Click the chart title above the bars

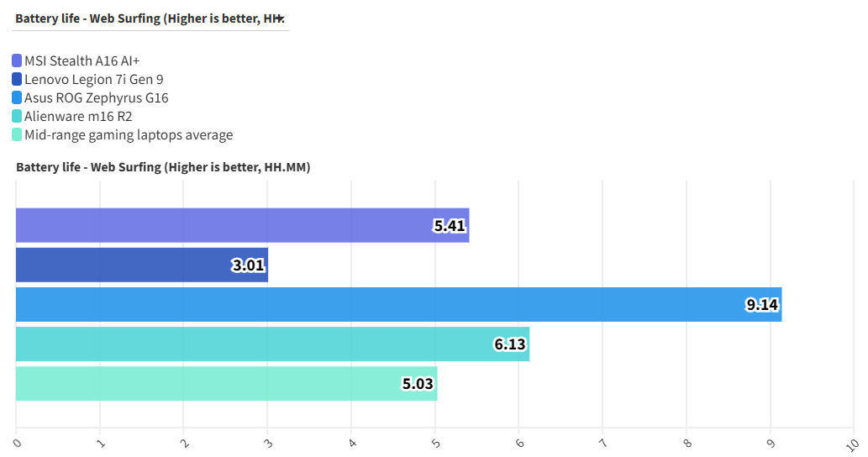tap(163, 167)
